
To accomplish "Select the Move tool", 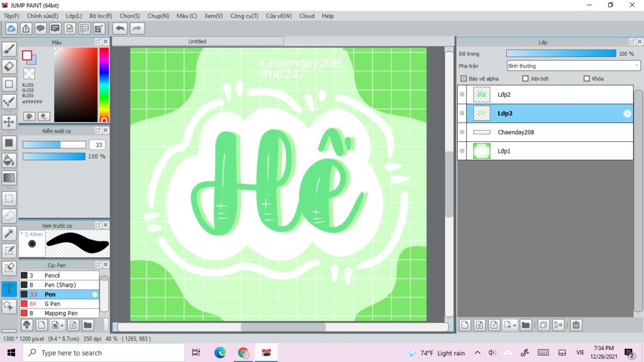I will 9,122.
